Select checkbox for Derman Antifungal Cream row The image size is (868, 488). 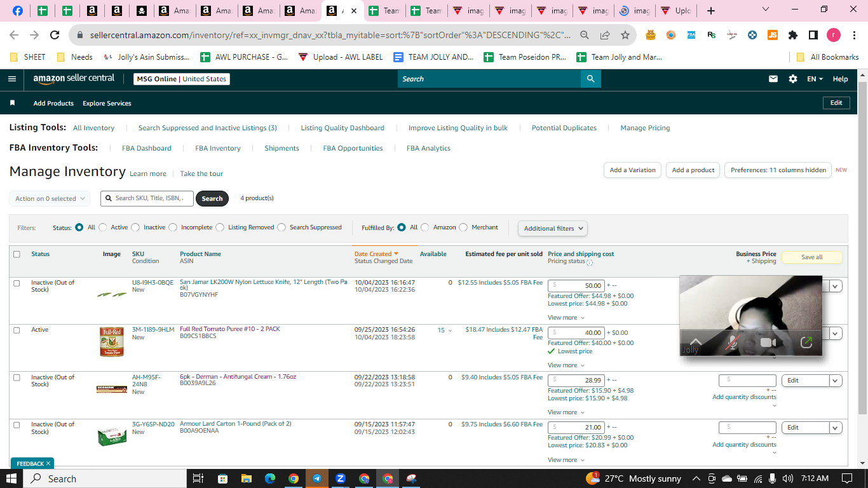[17, 377]
